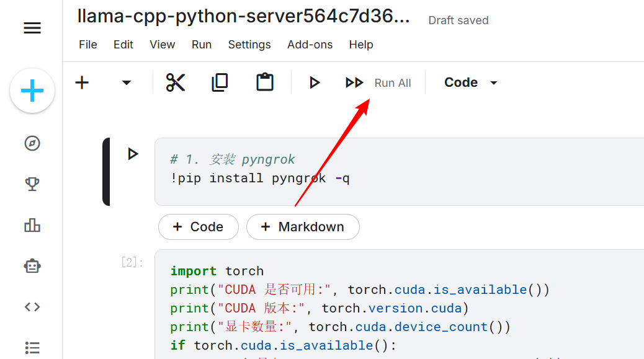Run the current cell from toolbar
The width and height of the screenshot is (644, 359).
coord(315,83)
